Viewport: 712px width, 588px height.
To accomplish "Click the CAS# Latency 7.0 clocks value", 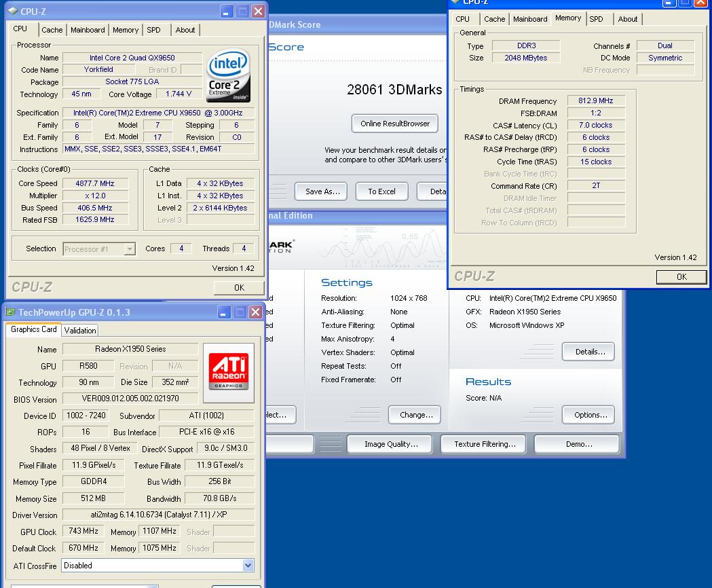I will (x=596, y=125).
